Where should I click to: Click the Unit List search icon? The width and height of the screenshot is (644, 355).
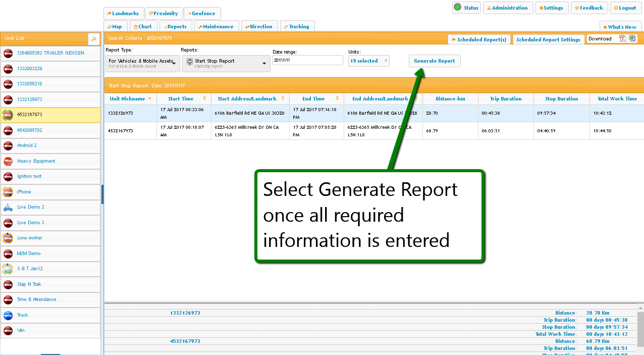click(x=93, y=39)
